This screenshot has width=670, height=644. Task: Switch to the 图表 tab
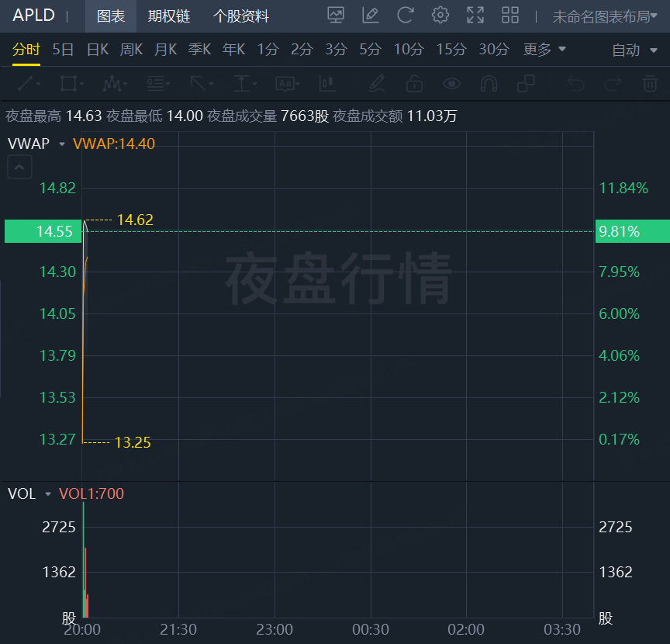pos(111,16)
